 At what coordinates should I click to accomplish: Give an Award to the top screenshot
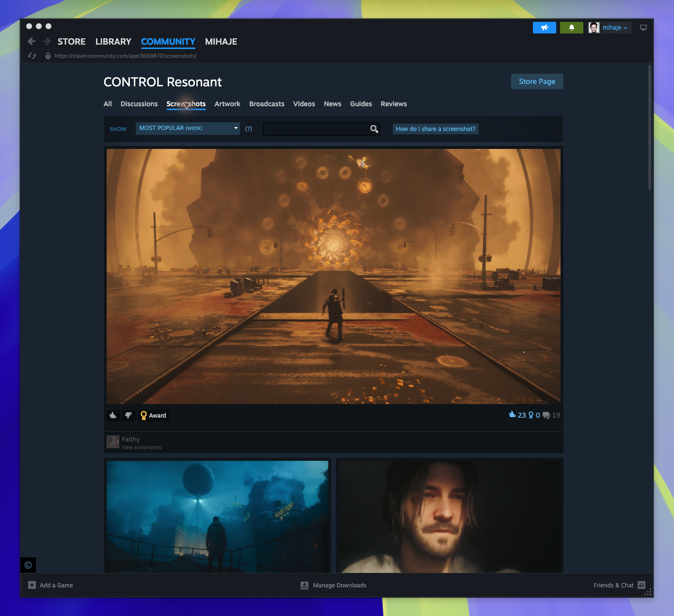[x=153, y=415]
